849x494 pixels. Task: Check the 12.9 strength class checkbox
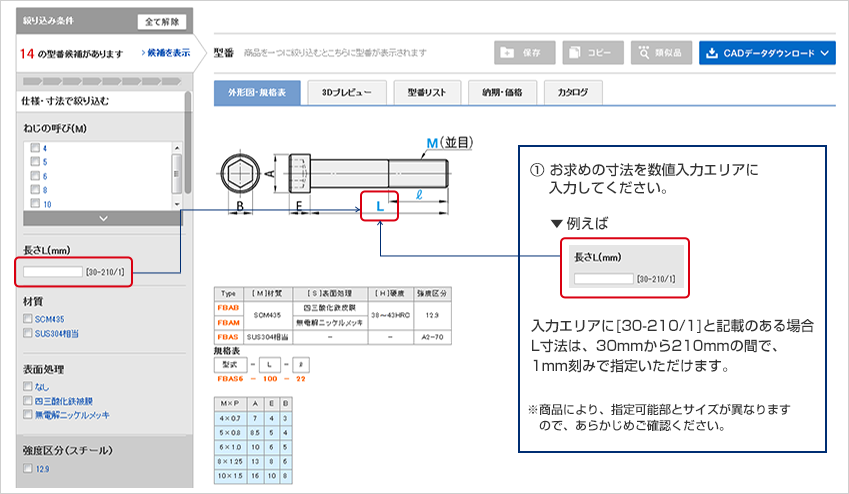click(28, 468)
